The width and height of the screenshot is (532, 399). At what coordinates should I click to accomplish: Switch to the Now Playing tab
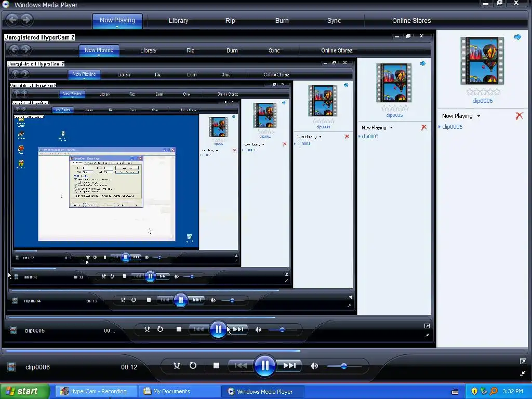[x=117, y=20]
